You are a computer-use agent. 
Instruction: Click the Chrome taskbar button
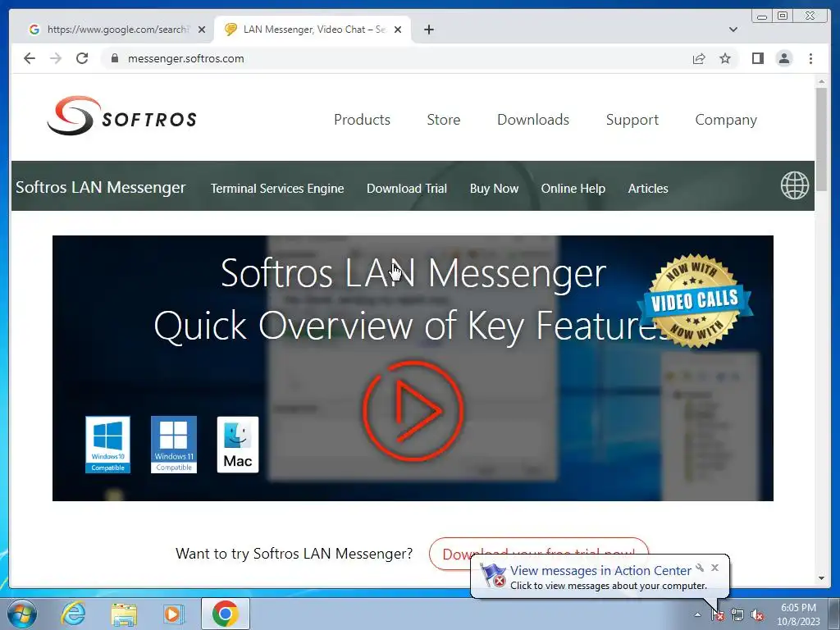pos(225,614)
